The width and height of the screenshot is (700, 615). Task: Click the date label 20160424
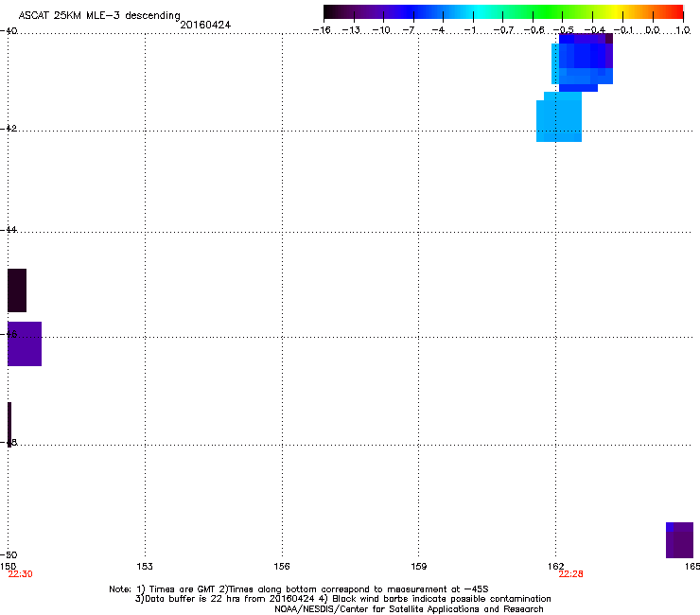click(205, 25)
